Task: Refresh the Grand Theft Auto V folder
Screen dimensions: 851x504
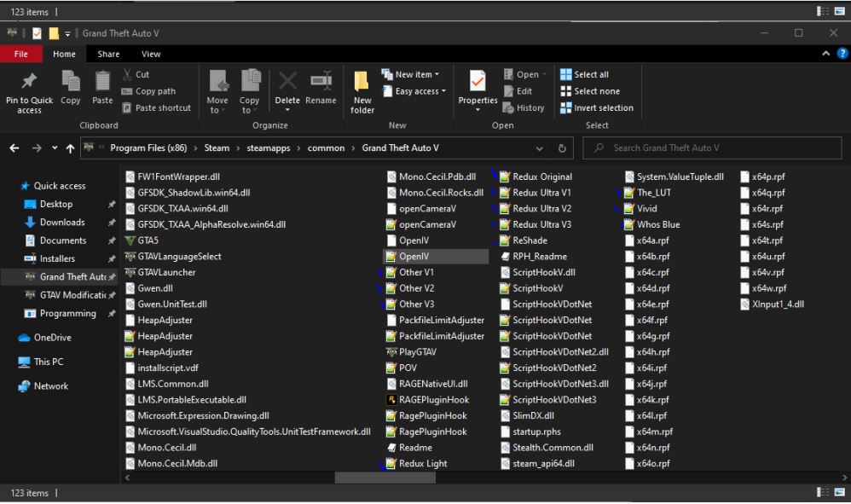Action: pos(561,148)
